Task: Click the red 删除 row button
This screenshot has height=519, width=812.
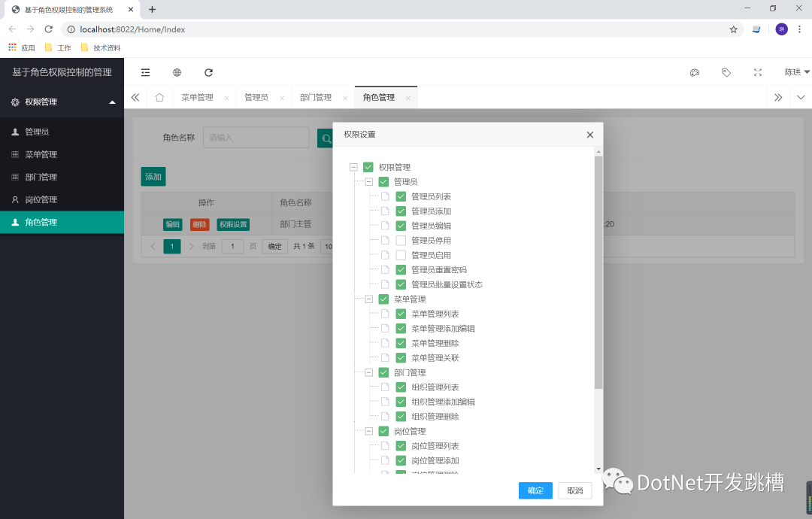Action: pyautogui.click(x=199, y=224)
